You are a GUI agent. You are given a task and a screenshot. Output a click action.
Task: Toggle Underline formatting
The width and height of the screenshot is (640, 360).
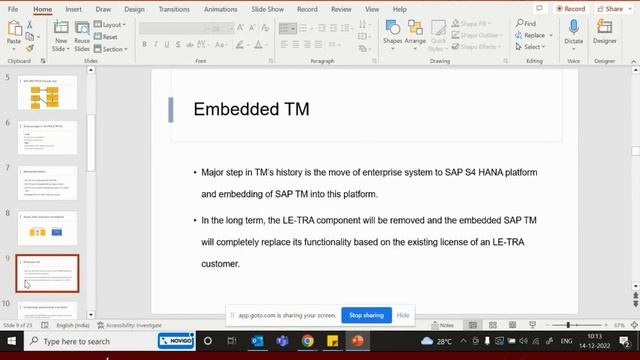click(x=167, y=44)
